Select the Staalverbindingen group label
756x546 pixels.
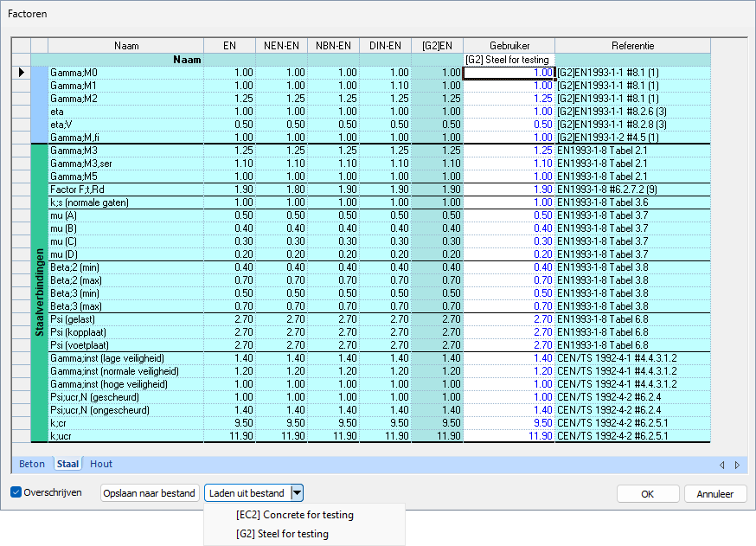[40, 292]
